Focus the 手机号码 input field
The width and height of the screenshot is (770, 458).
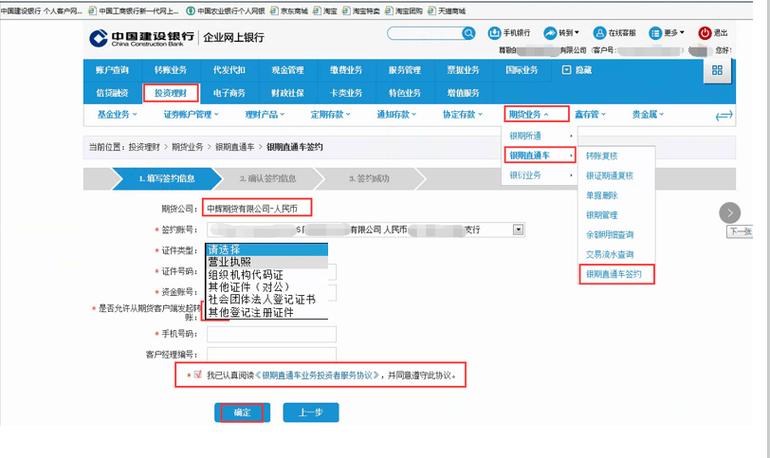point(272,334)
